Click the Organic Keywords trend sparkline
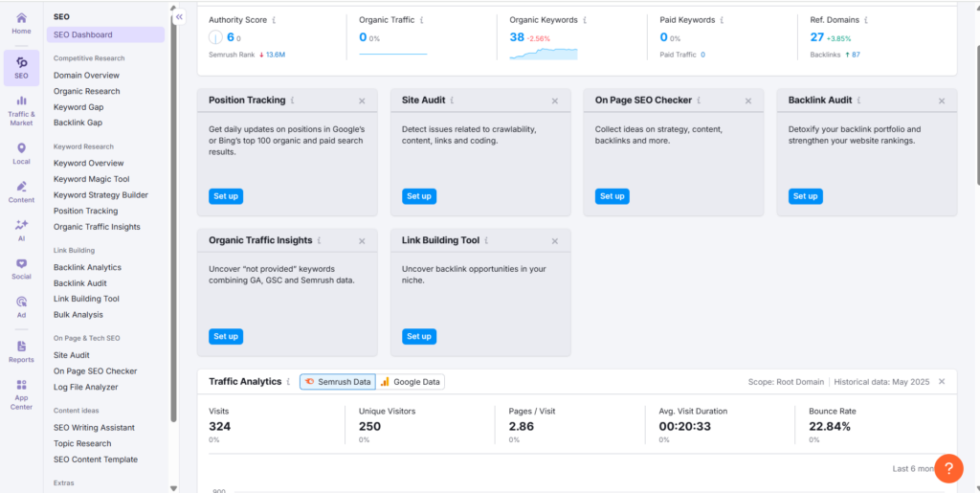Screen dimensions: 980x493 [x=544, y=54]
